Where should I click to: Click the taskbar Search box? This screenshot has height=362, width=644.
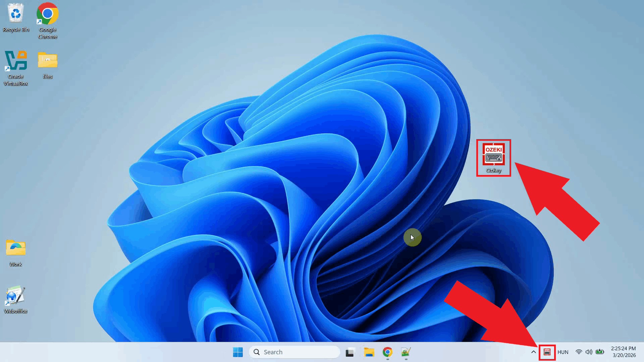(294, 352)
